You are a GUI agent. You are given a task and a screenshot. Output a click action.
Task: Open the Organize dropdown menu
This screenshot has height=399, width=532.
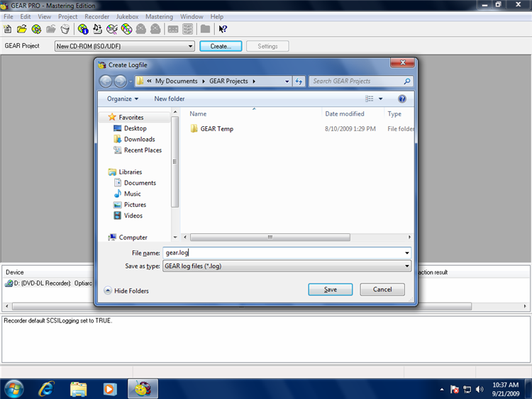coord(123,99)
